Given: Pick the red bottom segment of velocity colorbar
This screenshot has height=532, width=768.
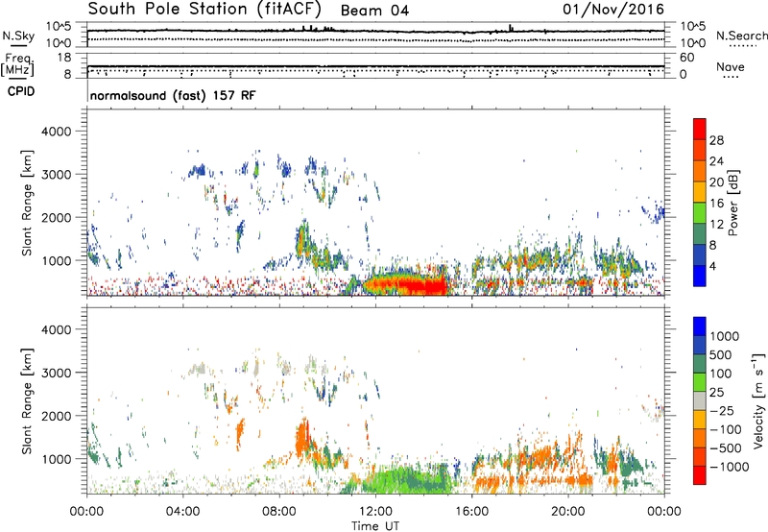Looking at the screenshot, I should tap(700, 475).
